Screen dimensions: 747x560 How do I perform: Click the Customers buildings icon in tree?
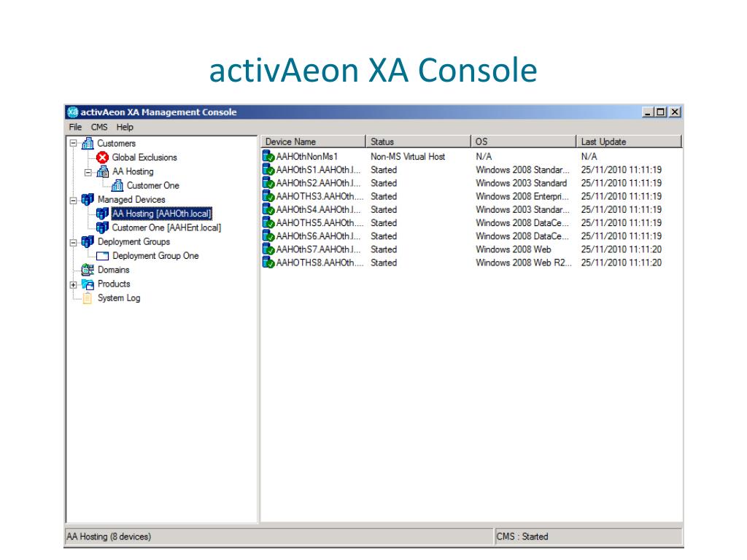tap(88, 143)
